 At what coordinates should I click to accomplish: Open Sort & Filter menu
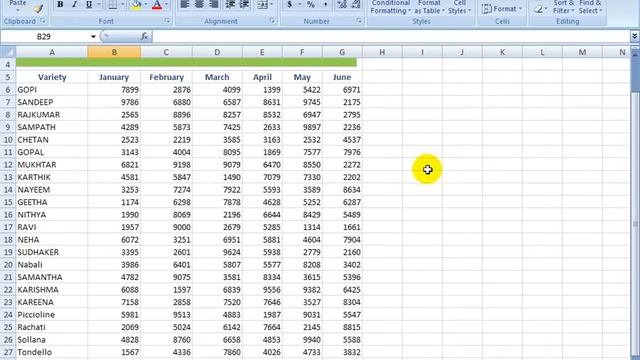(563, 7)
